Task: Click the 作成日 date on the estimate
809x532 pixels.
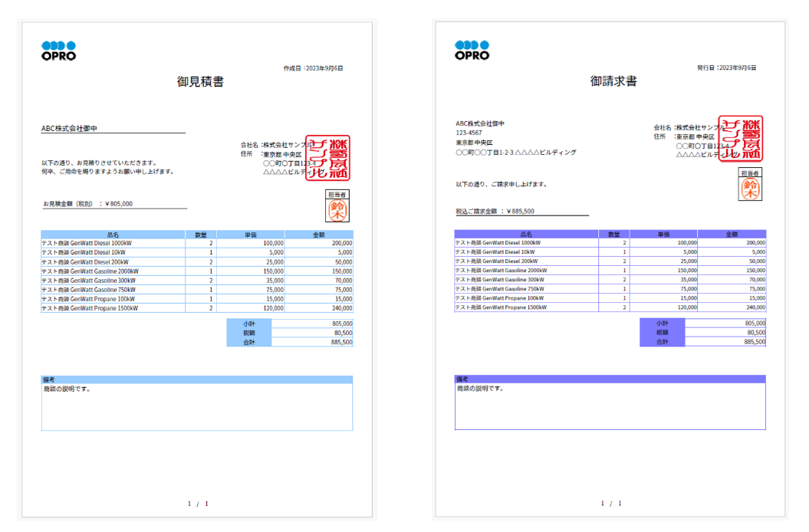Action: tap(313, 68)
